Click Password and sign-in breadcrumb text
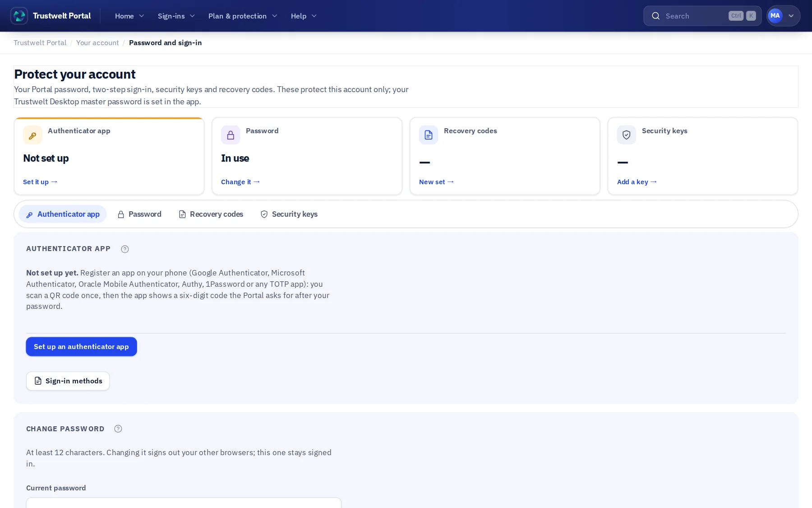 [x=165, y=43]
